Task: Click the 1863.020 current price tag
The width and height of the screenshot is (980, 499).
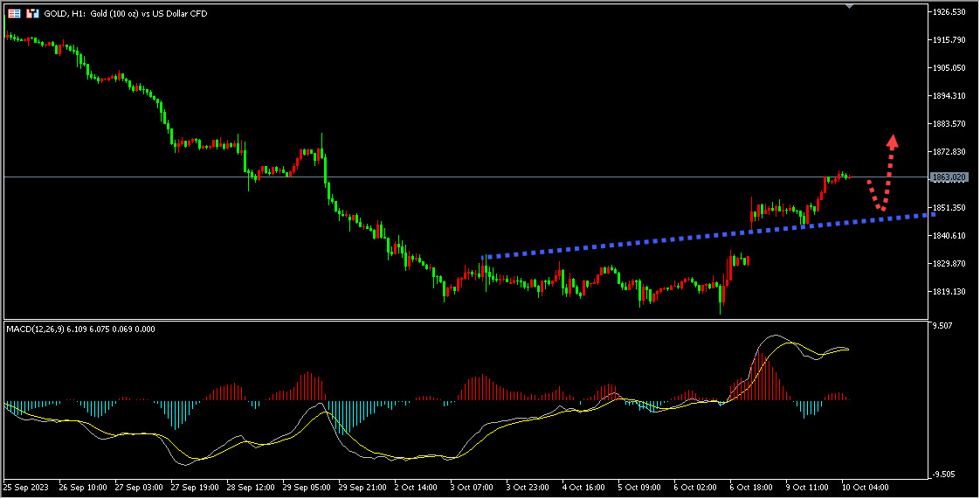Action: 949,177
